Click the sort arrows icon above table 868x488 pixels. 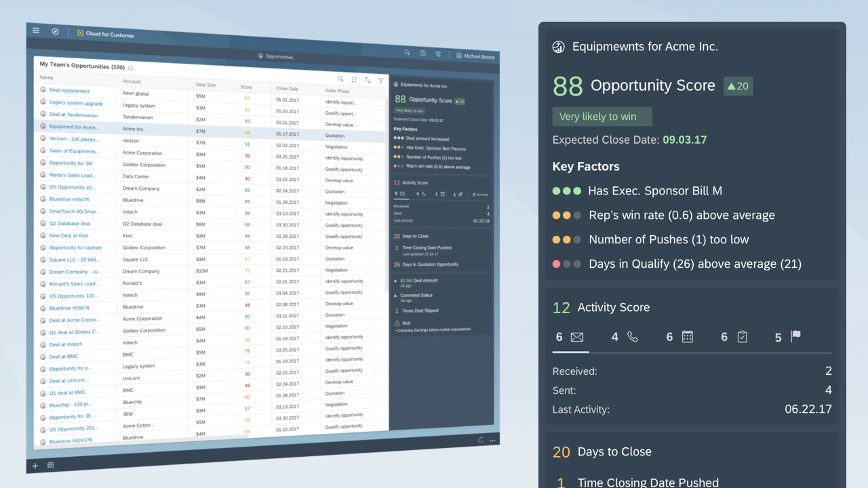(368, 80)
